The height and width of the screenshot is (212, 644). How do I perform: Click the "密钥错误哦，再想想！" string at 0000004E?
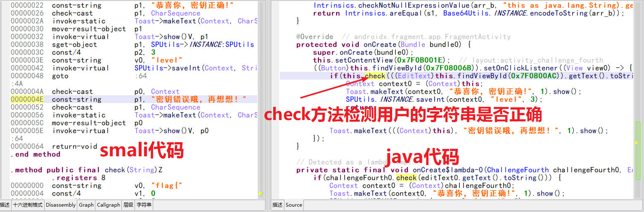(x=199, y=99)
